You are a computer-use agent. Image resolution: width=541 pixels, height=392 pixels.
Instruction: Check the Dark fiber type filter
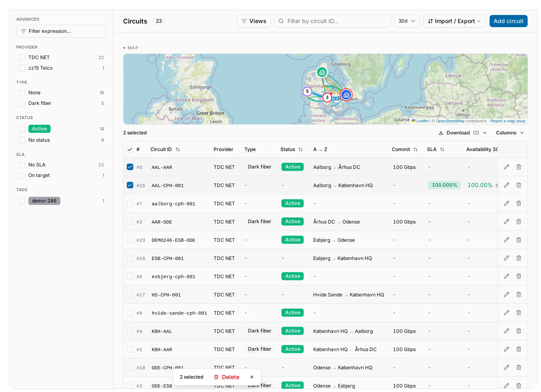[22, 103]
